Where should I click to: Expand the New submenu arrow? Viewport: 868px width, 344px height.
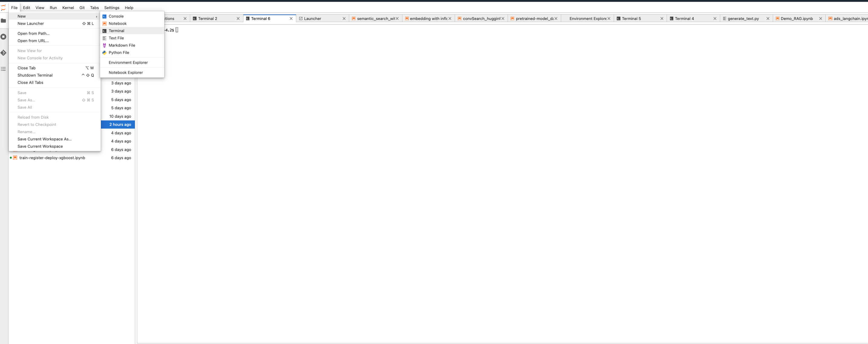tap(96, 16)
